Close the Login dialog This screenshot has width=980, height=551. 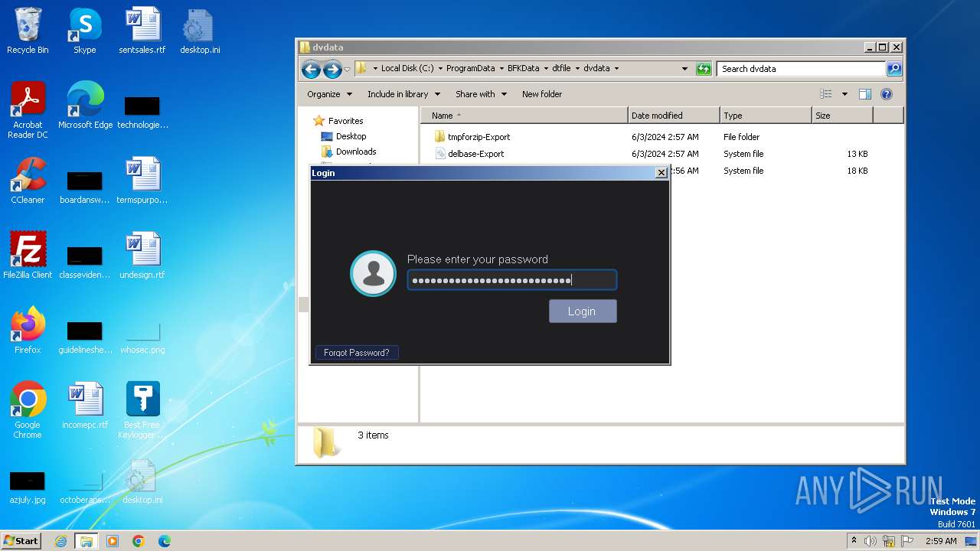point(661,173)
